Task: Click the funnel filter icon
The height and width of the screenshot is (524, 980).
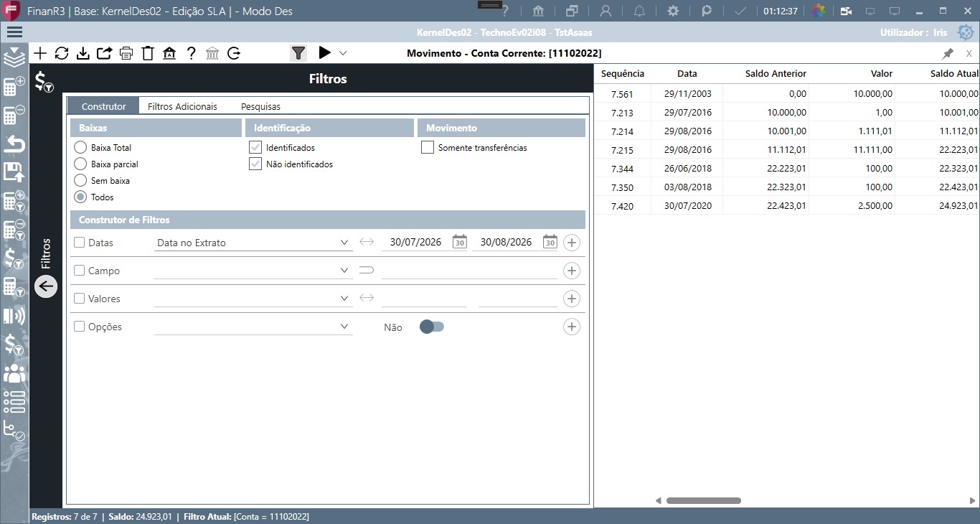Action: click(298, 53)
